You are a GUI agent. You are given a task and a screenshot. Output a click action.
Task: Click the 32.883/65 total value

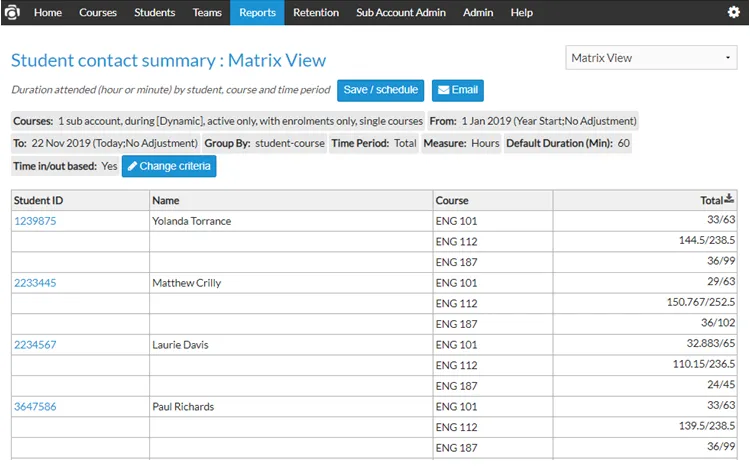pos(711,343)
